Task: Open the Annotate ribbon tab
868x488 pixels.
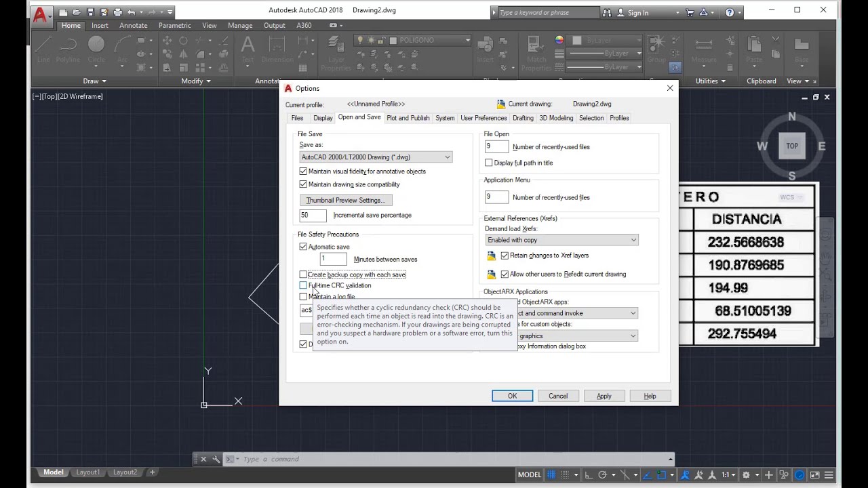Action: click(x=133, y=26)
